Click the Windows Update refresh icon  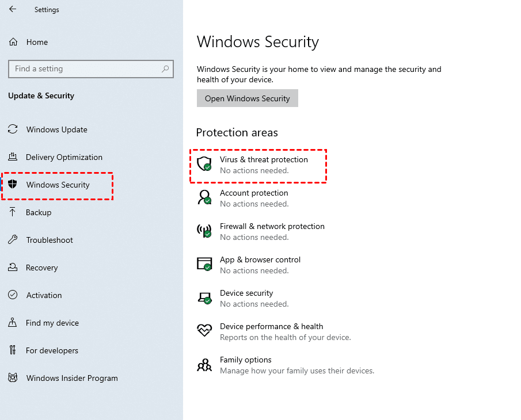click(13, 129)
